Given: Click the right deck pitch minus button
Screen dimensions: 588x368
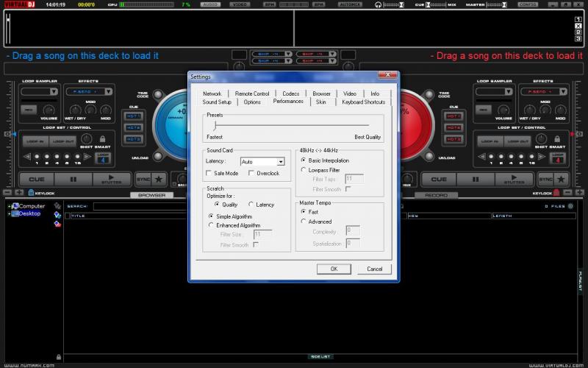Looking at the screenshot, I should click(x=568, y=193).
